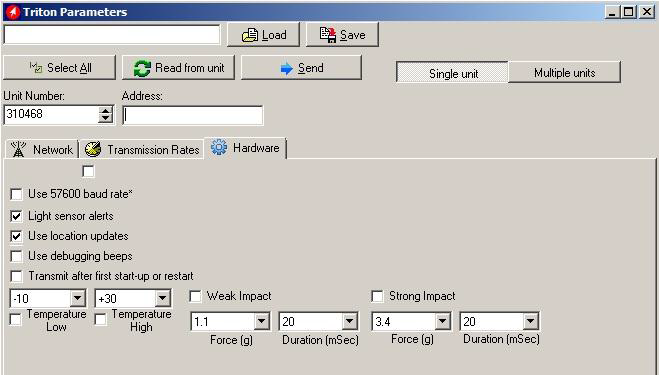Click the Network antenna tower icon

(18, 149)
